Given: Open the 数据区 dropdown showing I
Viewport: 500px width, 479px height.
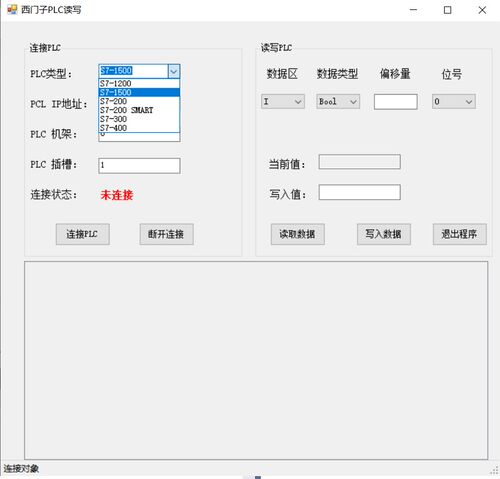Looking at the screenshot, I should (x=283, y=101).
